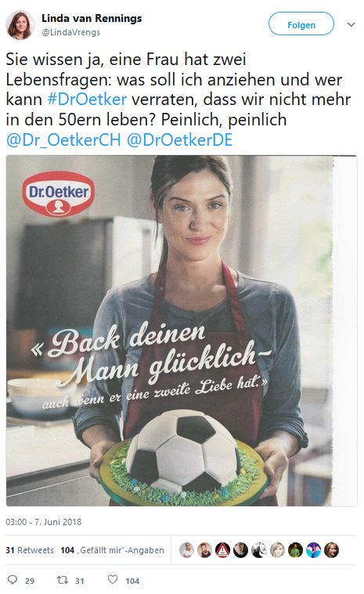Viewport: 364px width, 594px height.
Task: Open the tweet timestamp 7. Juni 2018
Action: point(44,522)
